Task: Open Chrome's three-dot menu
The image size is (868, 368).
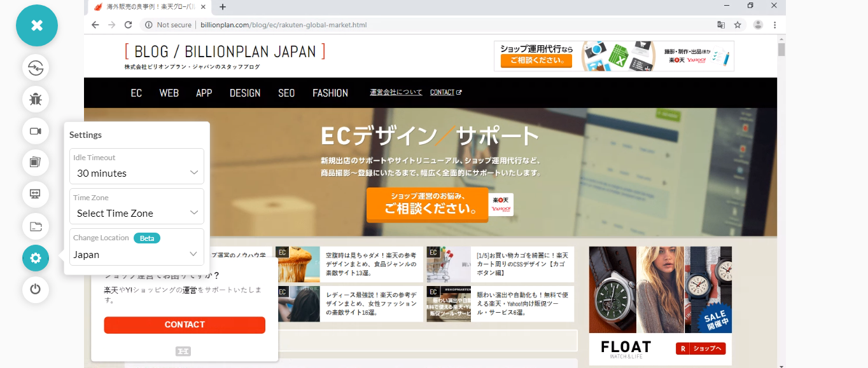Action: click(774, 24)
